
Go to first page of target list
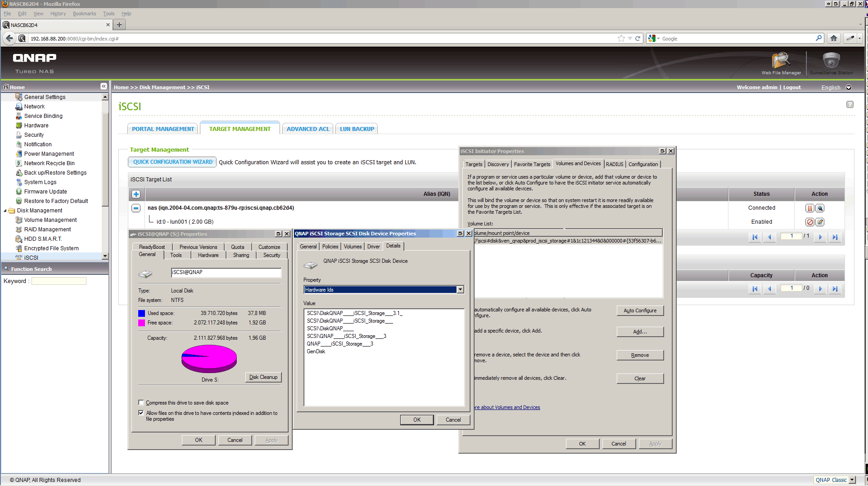tap(755, 237)
